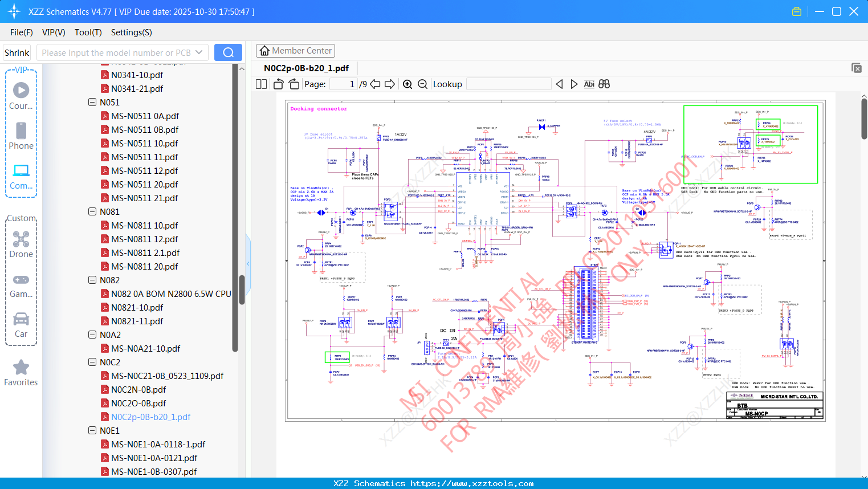Collapse the N0E1 folder

tap(92, 430)
